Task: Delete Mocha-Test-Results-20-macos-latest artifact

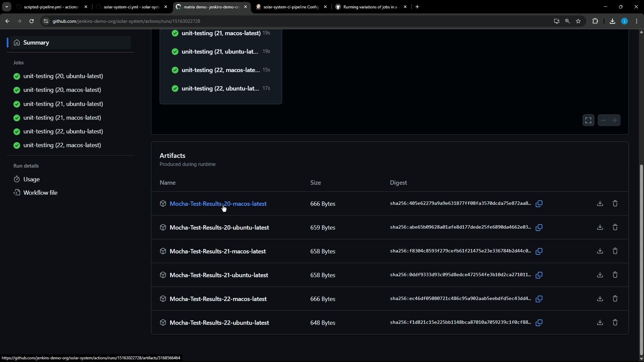Action: click(615, 203)
